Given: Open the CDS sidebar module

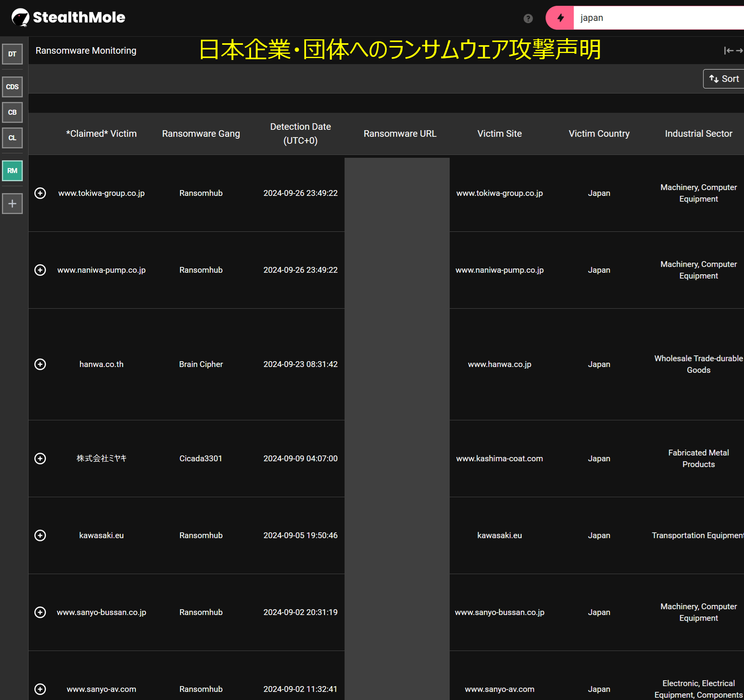Looking at the screenshot, I should [x=12, y=87].
